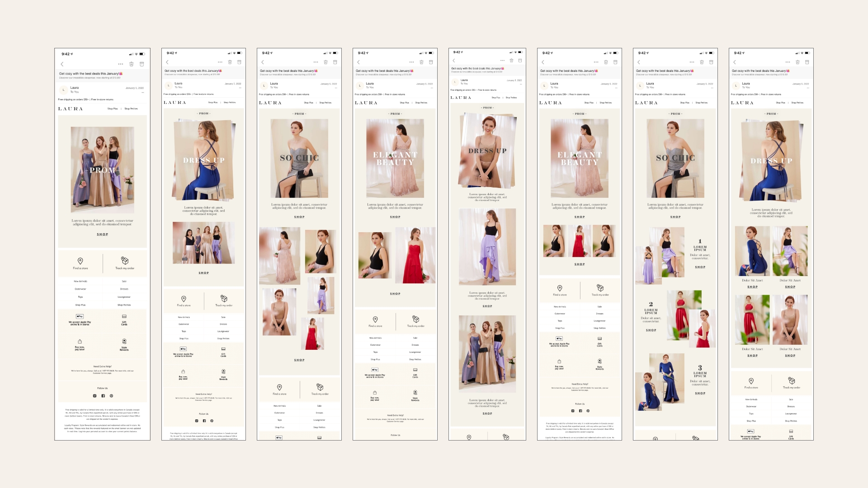
Task: Click SHOP under the '1 LOREM IPSUM' block
Action: 700,267
